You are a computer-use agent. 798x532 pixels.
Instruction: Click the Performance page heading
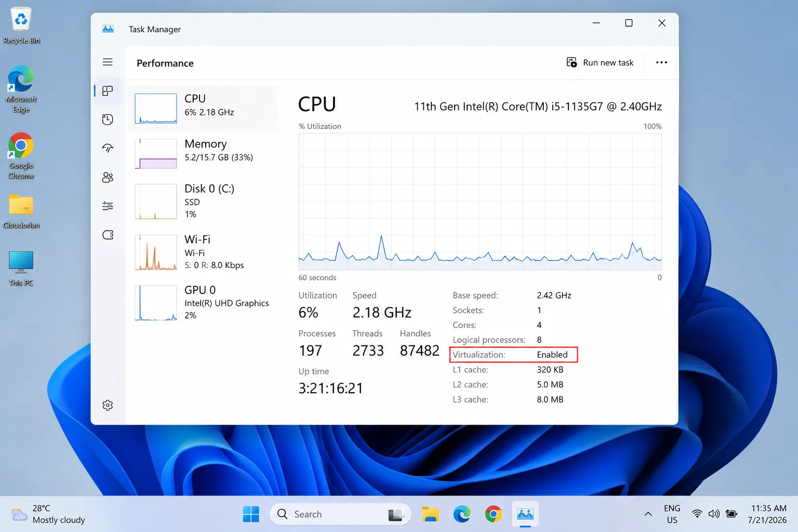click(165, 63)
